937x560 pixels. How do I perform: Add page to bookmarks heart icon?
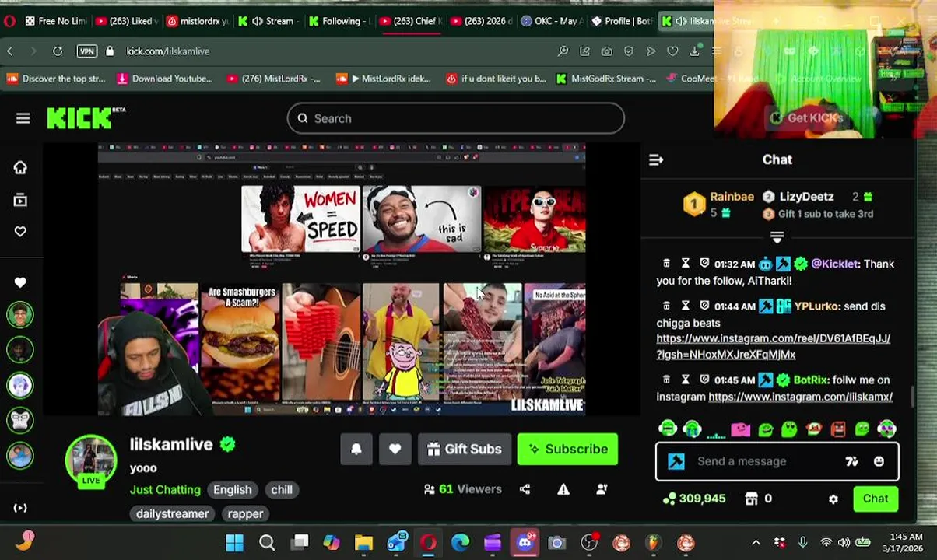pos(672,51)
